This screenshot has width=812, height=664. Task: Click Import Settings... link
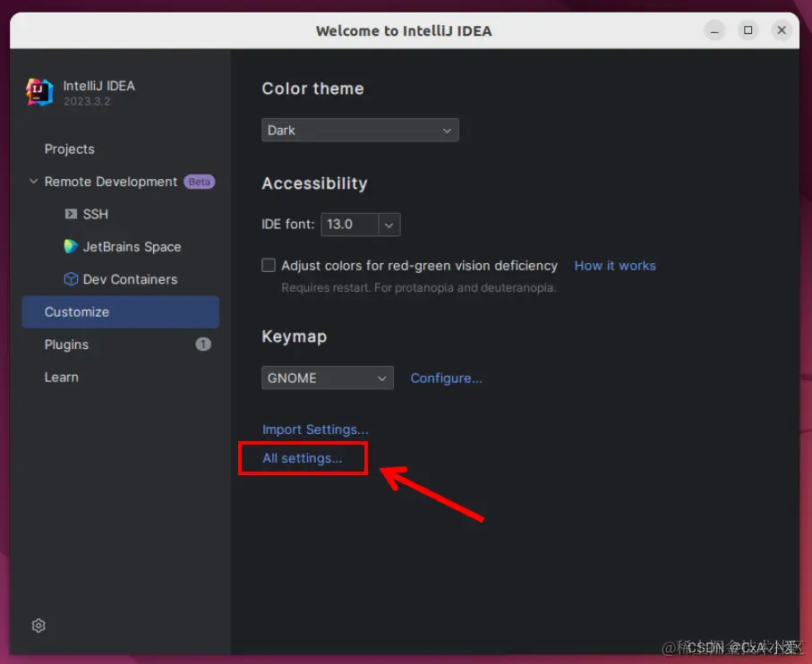click(315, 430)
